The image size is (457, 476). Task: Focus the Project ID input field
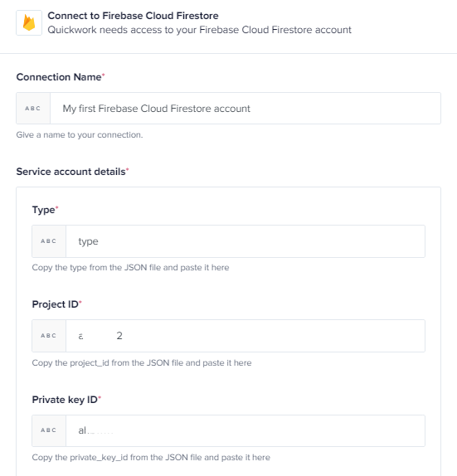pos(246,336)
